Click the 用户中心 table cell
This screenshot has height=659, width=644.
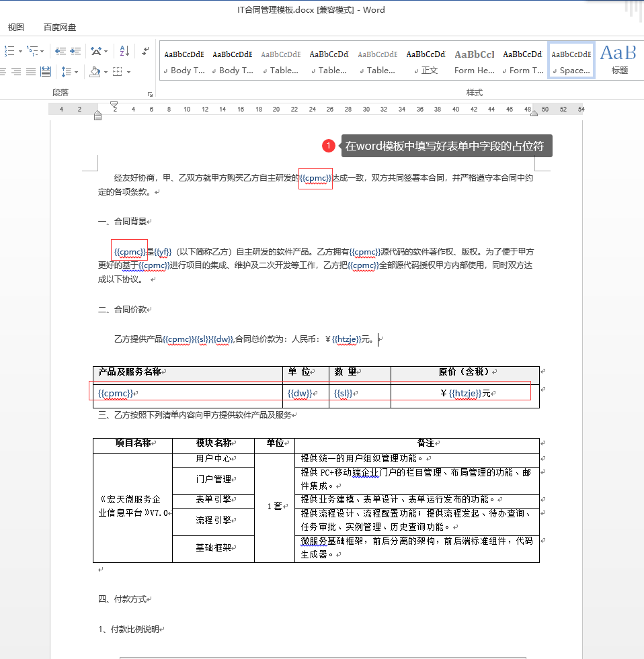click(x=213, y=459)
